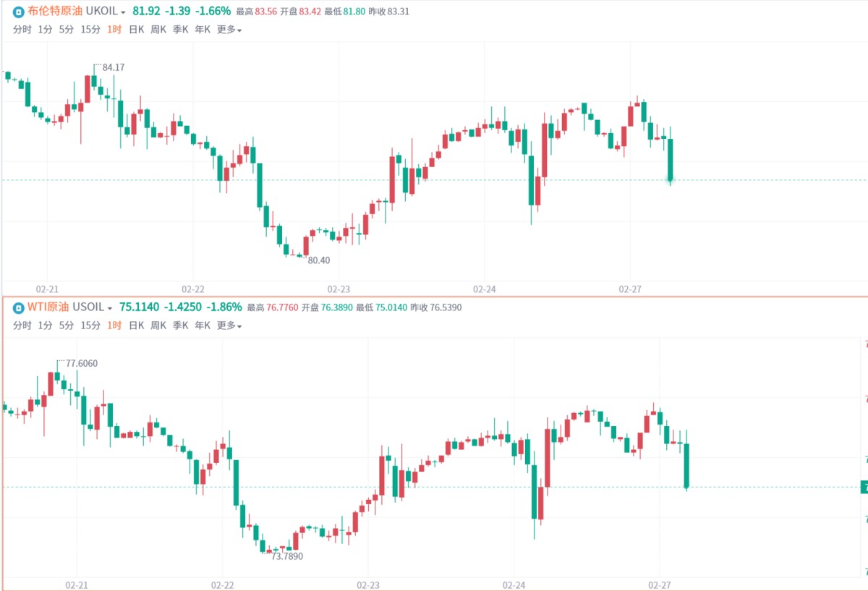
Task: Expand 更多 menu on WTI chart
Action: pos(229,326)
